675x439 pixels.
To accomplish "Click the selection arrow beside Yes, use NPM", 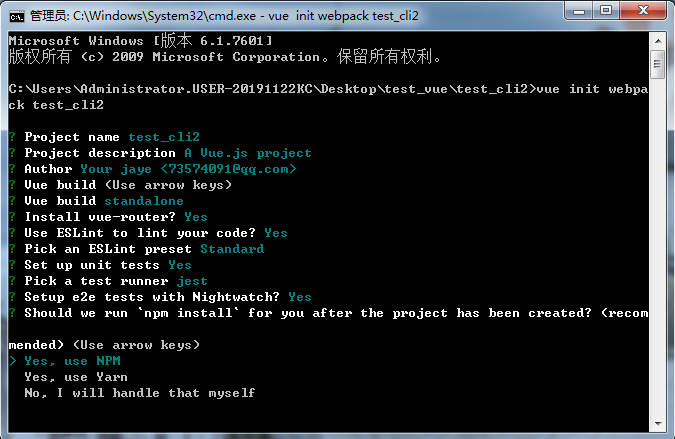I will point(13,361).
